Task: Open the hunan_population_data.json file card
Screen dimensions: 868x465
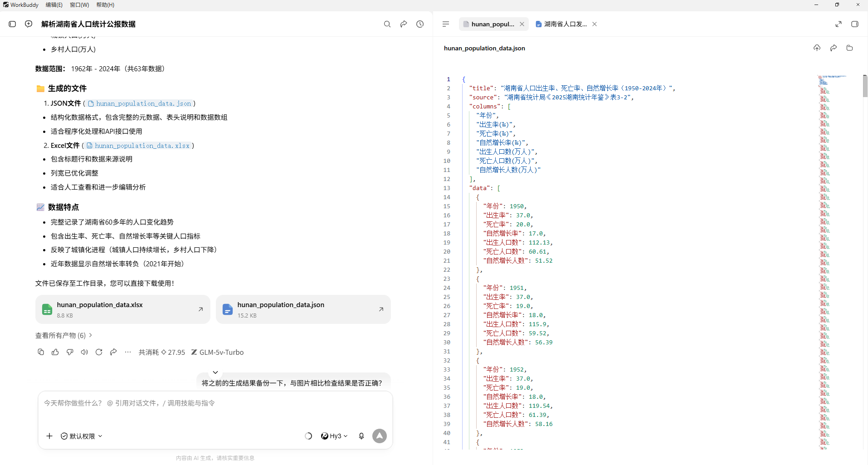Action: point(303,309)
